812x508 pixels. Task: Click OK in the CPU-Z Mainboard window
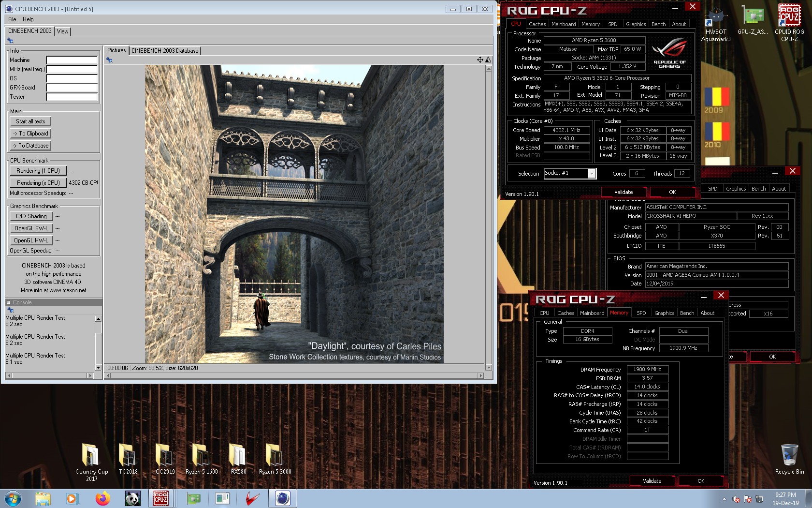pos(772,357)
